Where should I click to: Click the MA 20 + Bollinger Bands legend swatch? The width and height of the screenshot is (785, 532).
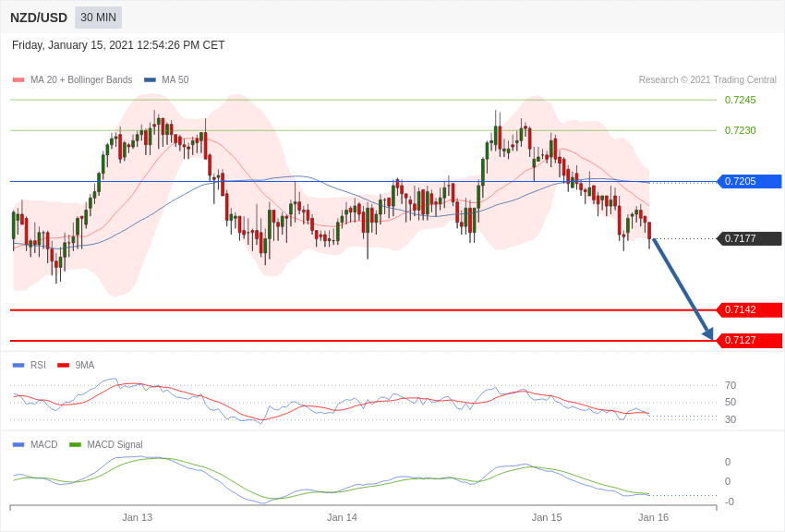[x=18, y=80]
